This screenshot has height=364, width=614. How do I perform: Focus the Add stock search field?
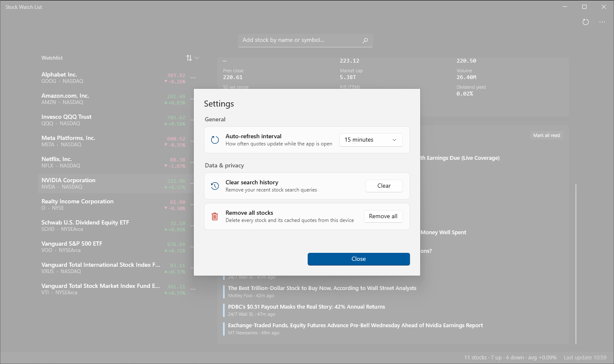(305, 40)
